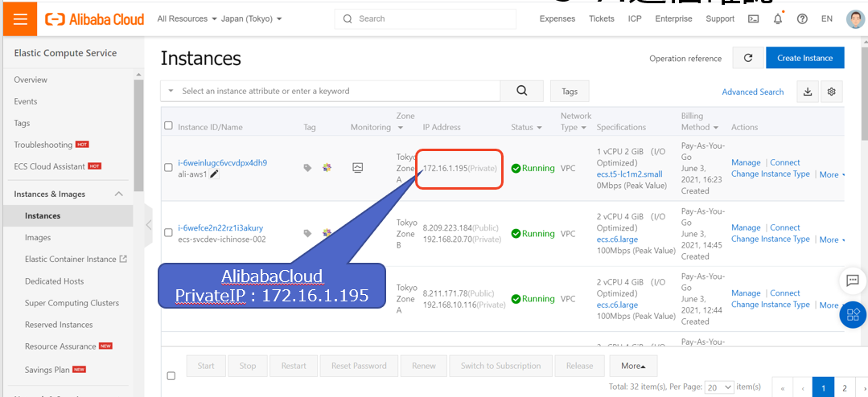Change the per-page count dropdown
The width and height of the screenshot is (868, 397).
pyautogui.click(x=720, y=387)
